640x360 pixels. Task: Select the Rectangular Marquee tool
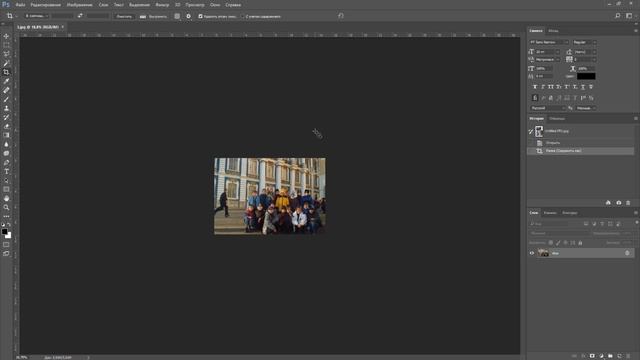coord(6,45)
